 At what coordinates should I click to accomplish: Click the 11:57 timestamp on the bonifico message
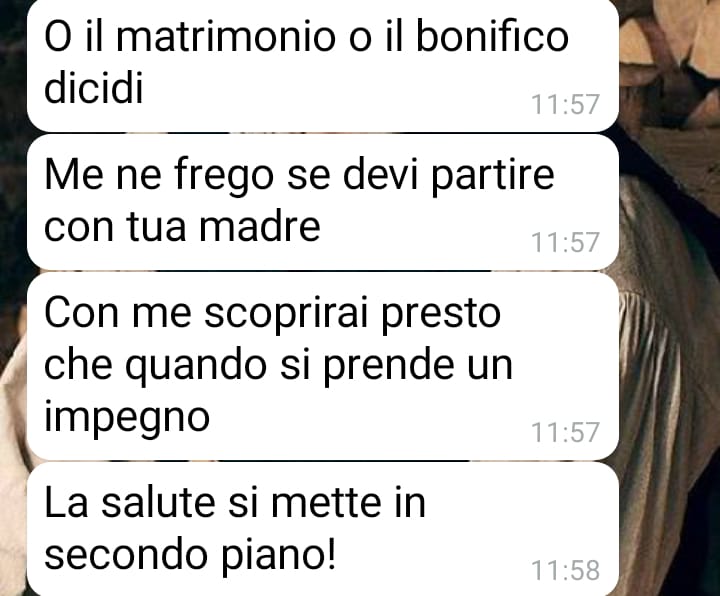565,104
